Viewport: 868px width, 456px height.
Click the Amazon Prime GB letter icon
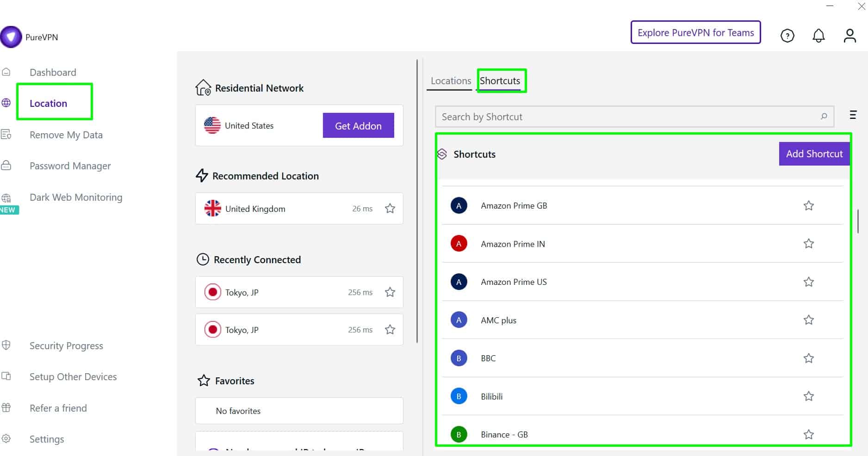[459, 205]
